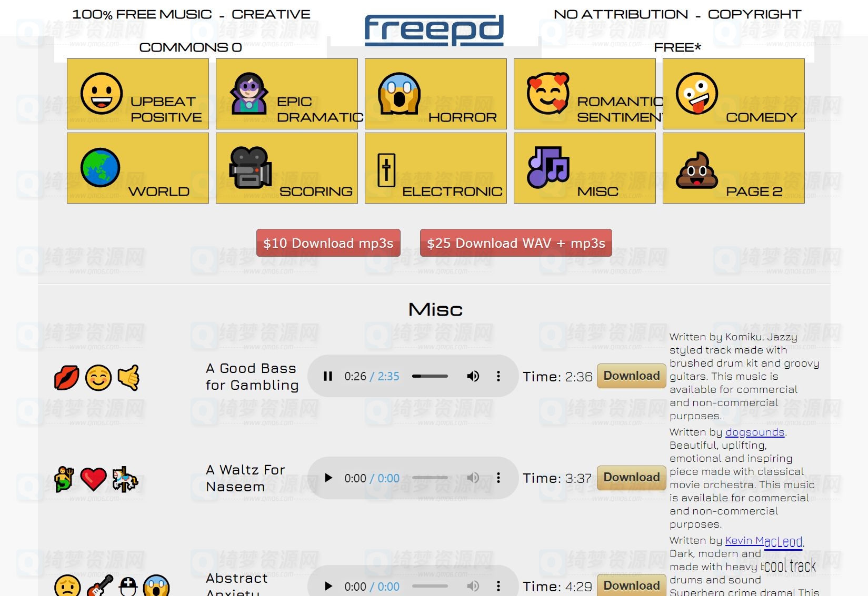Click volume icon on Abstract Anxiety player
The height and width of the screenshot is (596, 868).
coord(473,586)
